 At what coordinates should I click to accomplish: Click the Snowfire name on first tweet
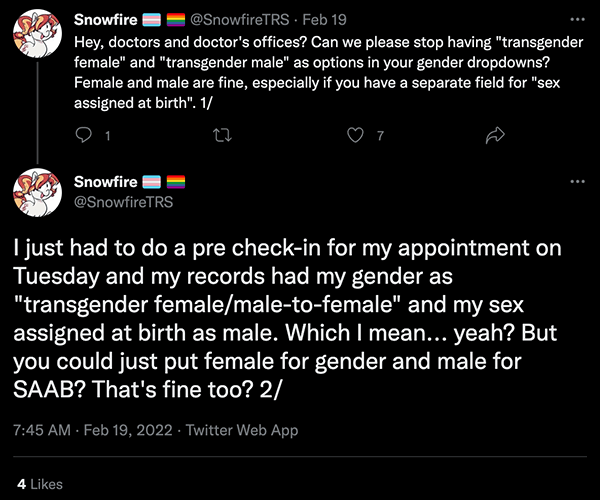tap(106, 20)
